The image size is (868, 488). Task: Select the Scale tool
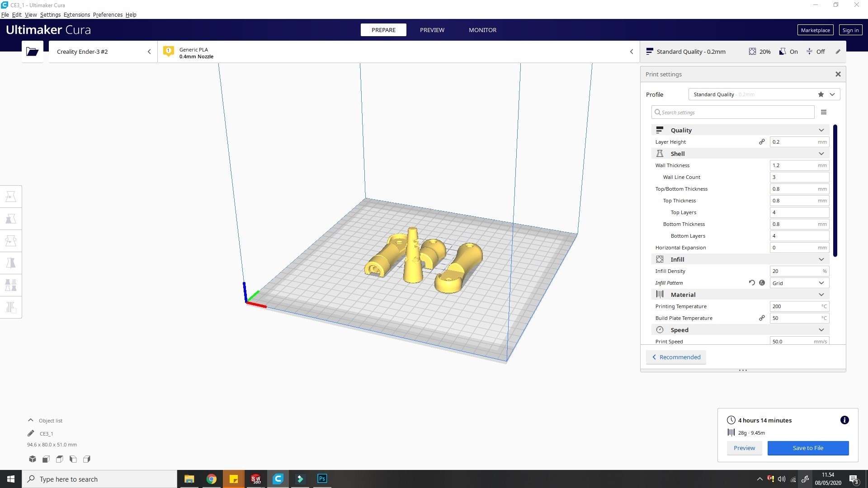(x=11, y=218)
